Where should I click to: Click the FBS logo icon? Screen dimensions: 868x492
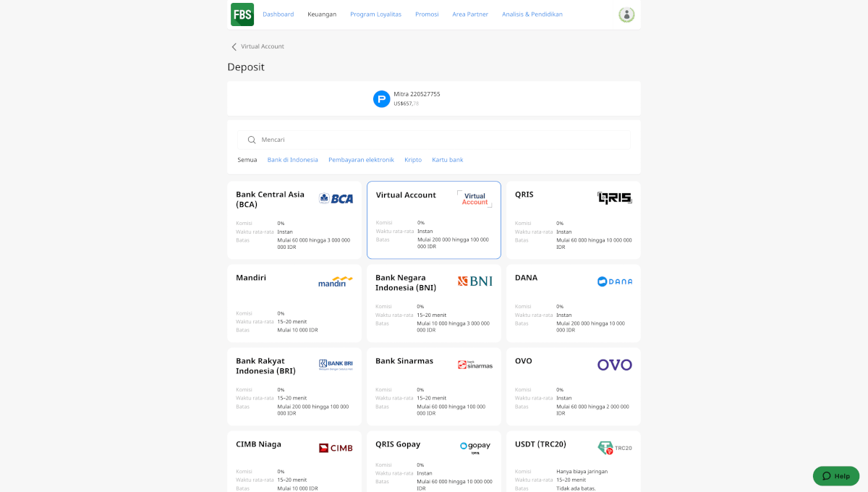(x=242, y=14)
